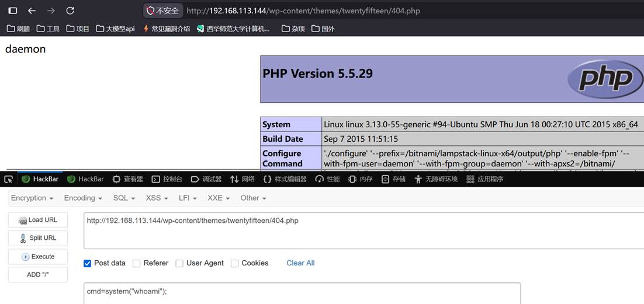
Task: Expand the LFI dropdown
Action: point(188,198)
